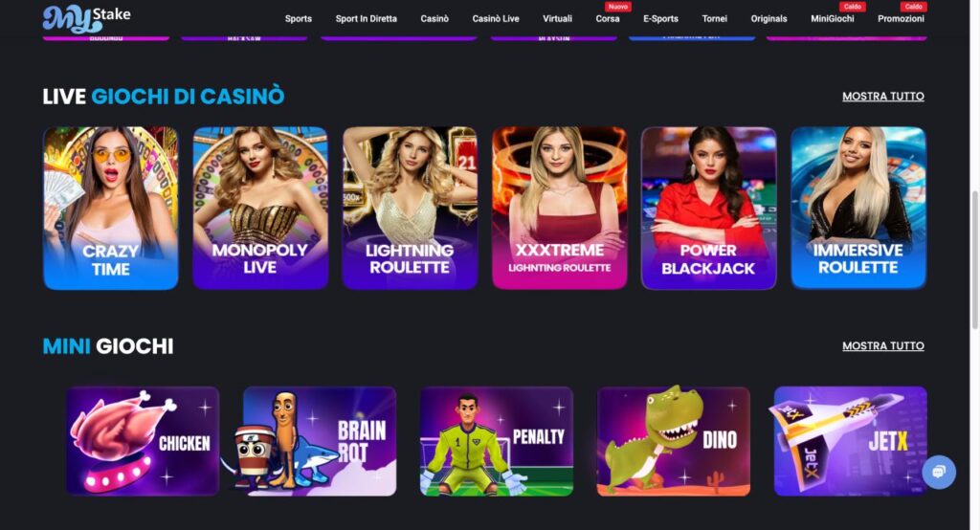Open Crazy Time live game
Screen dimensions: 980x530
[x=111, y=209]
